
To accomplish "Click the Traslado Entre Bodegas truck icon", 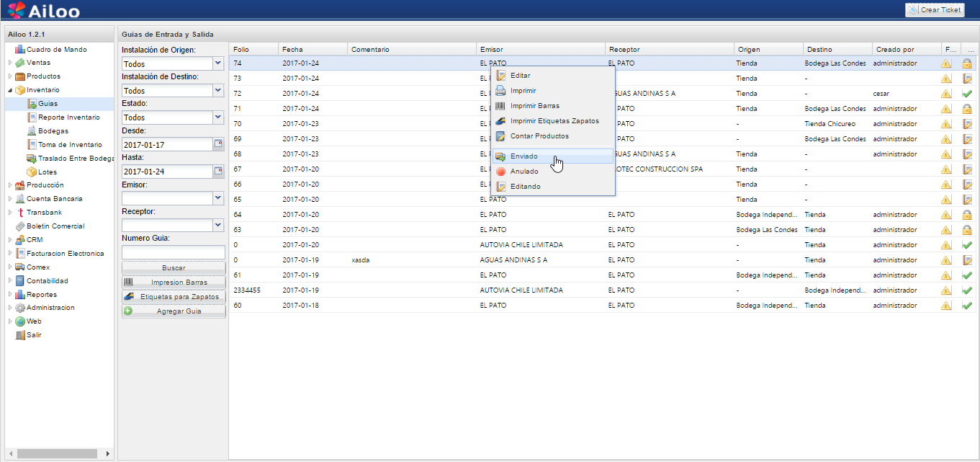I will click(32, 159).
